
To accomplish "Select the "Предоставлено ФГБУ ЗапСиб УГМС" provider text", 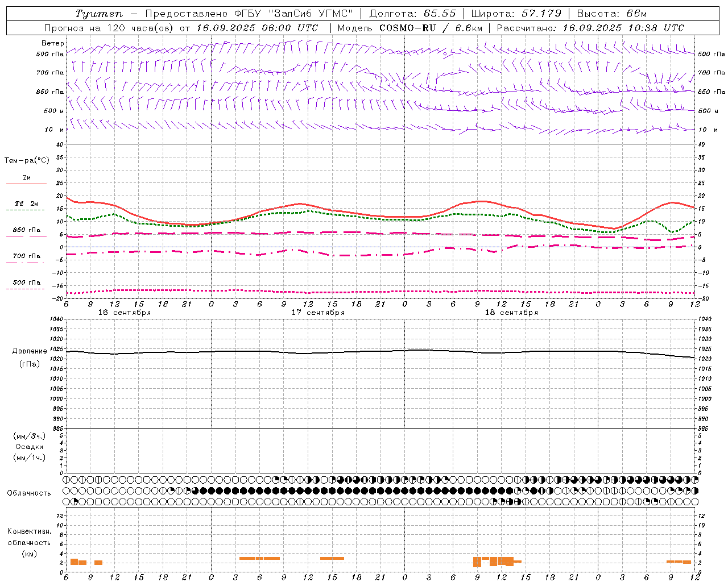I will (250, 14).
